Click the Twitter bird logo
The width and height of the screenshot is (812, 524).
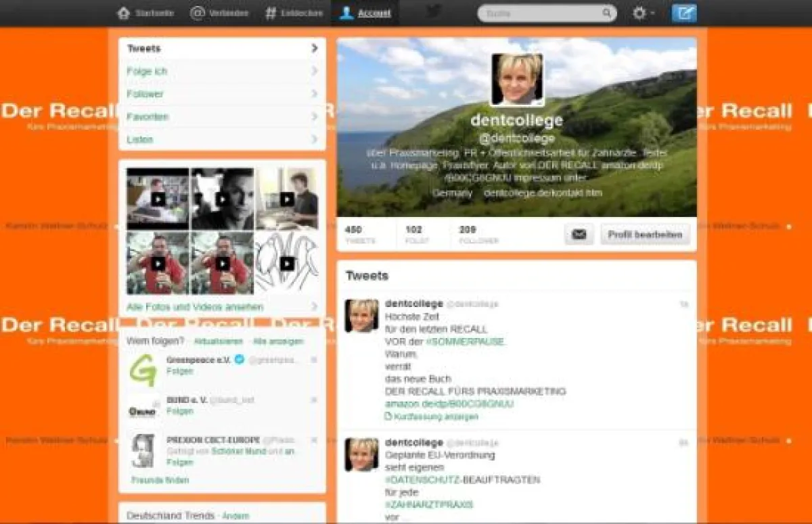pos(432,12)
